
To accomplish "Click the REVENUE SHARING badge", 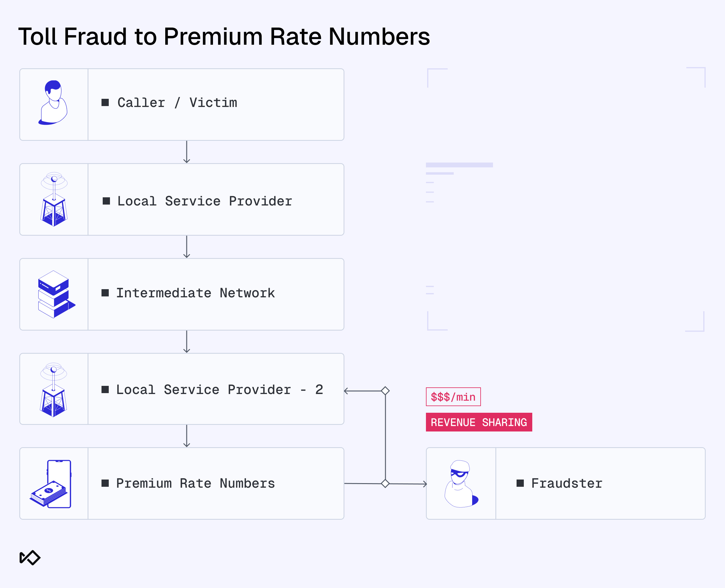I will [478, 422].
